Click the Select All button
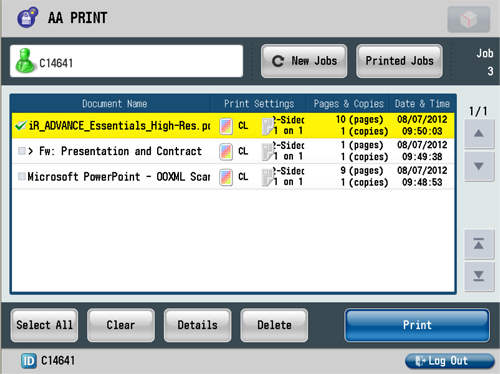Viewport: 500px width, 374px height. (x=44, y=325)
